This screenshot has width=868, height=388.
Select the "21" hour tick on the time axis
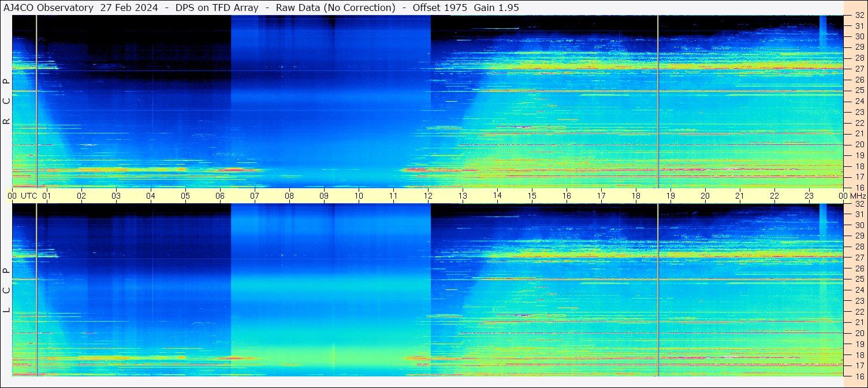pyautogui.click(x=740, y=196)
